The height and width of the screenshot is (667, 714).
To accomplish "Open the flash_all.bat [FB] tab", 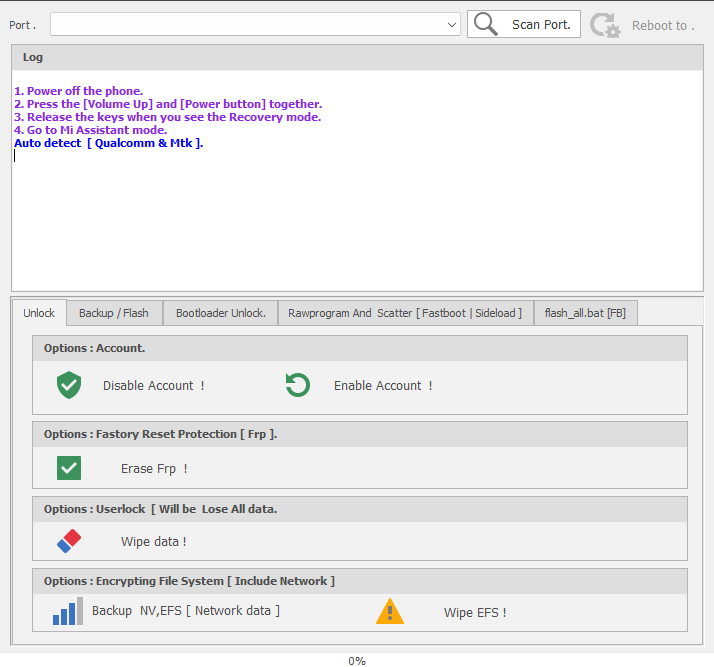I will pos(585,313).
